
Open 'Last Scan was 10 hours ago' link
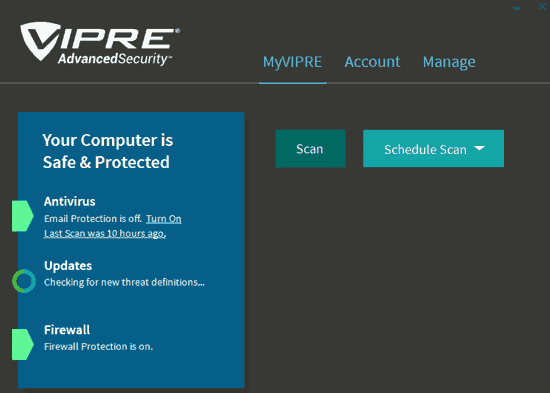pyautogui.click(x=105, y=233)
